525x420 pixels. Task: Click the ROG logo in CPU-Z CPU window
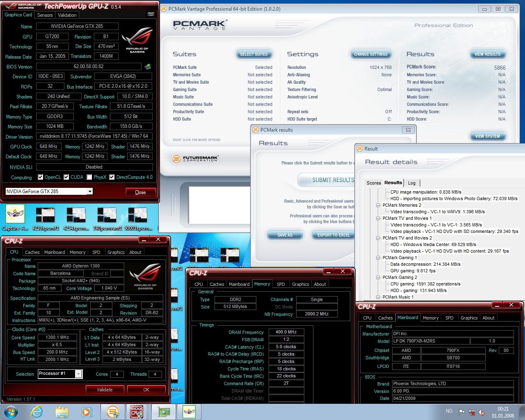145,276
